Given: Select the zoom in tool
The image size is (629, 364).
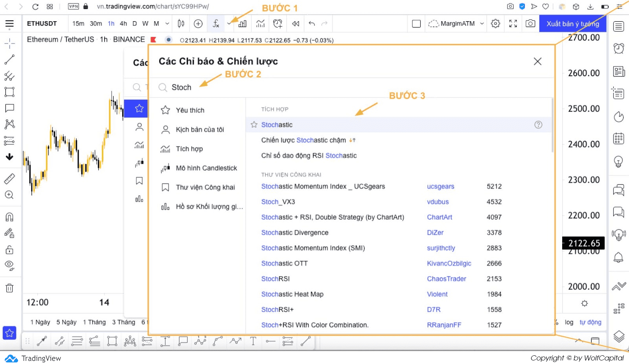Looking at the screenshot, I should click(x=9, y=195).
